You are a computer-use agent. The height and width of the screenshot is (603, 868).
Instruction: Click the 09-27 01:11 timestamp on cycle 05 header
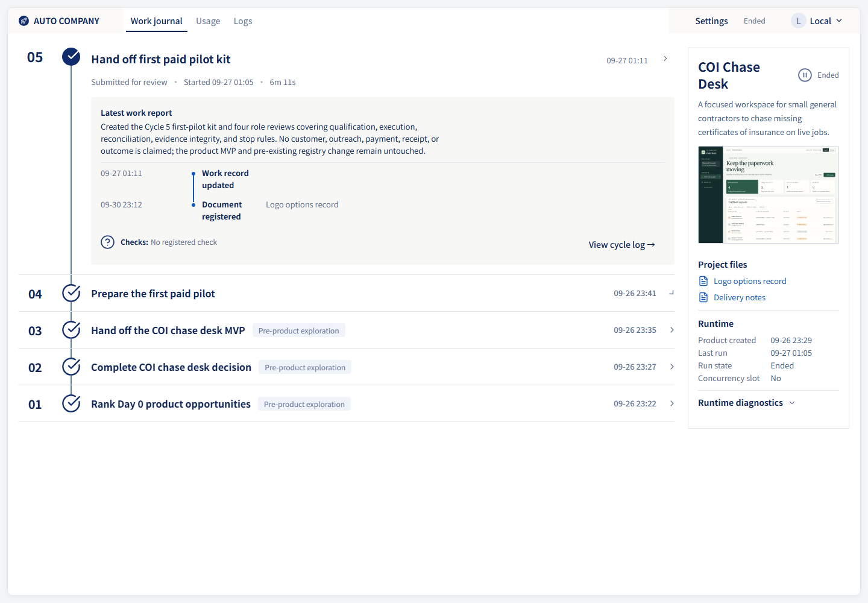tap(627, 60)
